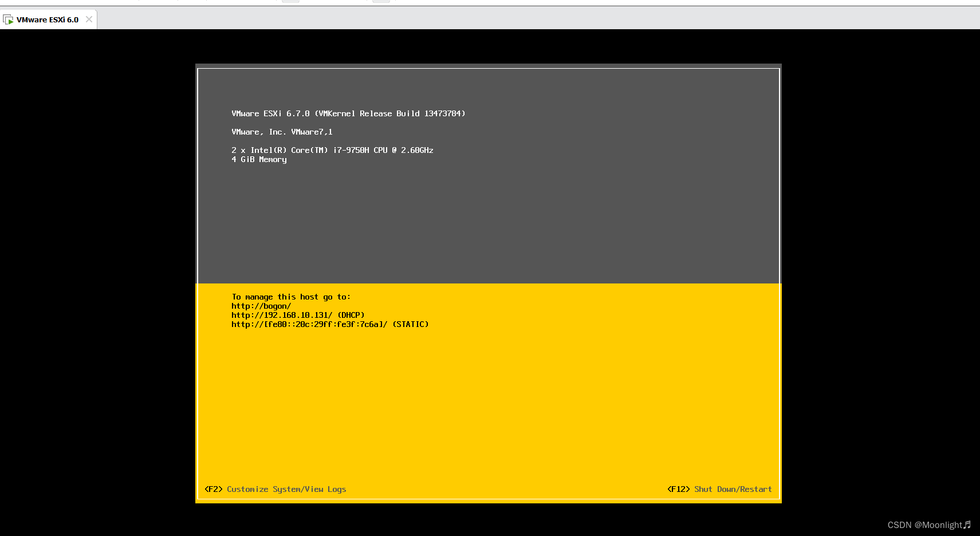Select the VMware ESXi 6.0 tab
Image resolution: width=980 pixels, height=536 pixels.
pyautogui.click(x=48, y=19)
